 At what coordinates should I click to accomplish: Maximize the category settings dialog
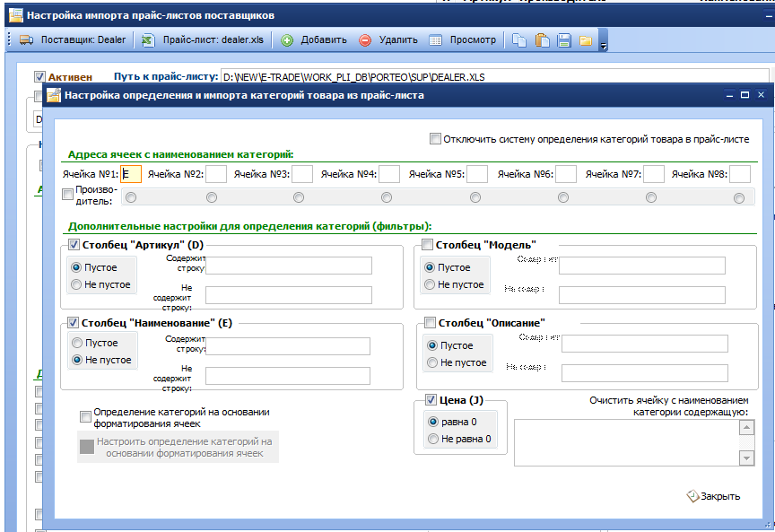click(745, 95)
